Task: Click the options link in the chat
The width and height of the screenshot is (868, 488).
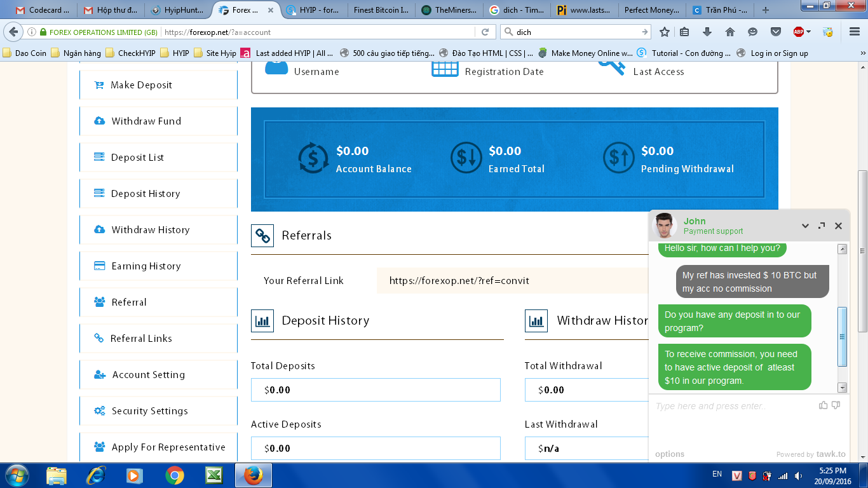Action: coord(670,454)
